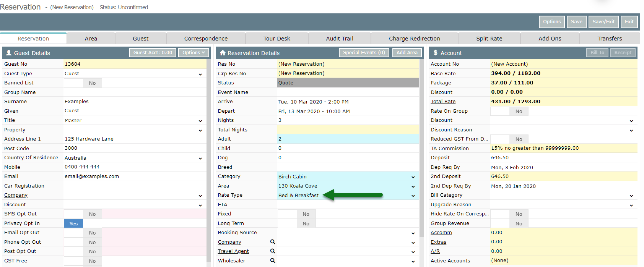644x267 pixels.
Task: Open the Active Accounts link
Action: [x=450, y=261]
